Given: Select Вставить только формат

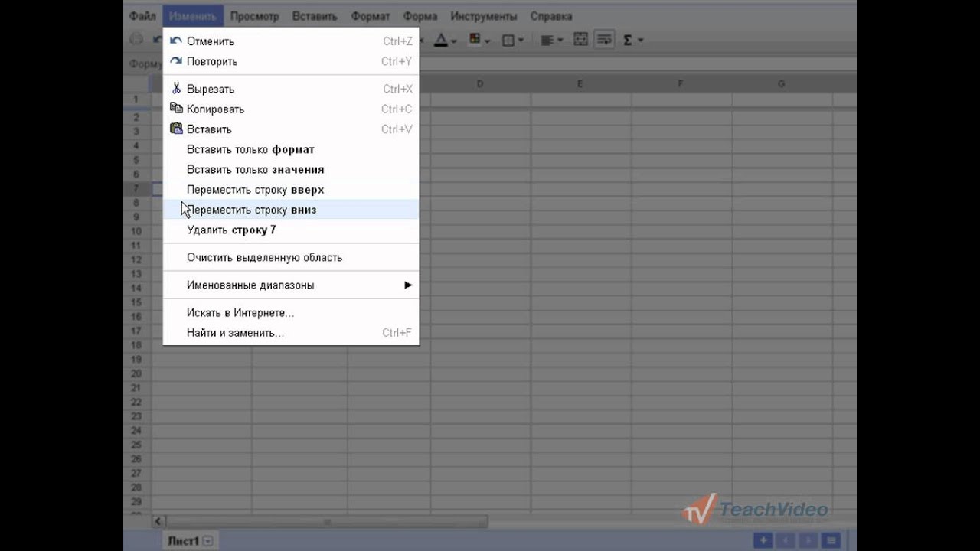Looking at the screenshot, I should point(291,149).
